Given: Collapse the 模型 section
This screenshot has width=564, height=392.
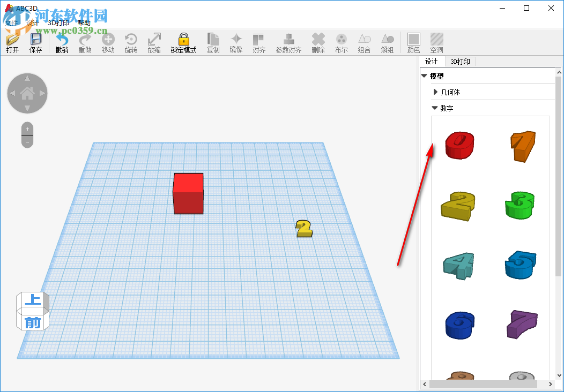Looking at the screenshot, I should click(424, 76).
